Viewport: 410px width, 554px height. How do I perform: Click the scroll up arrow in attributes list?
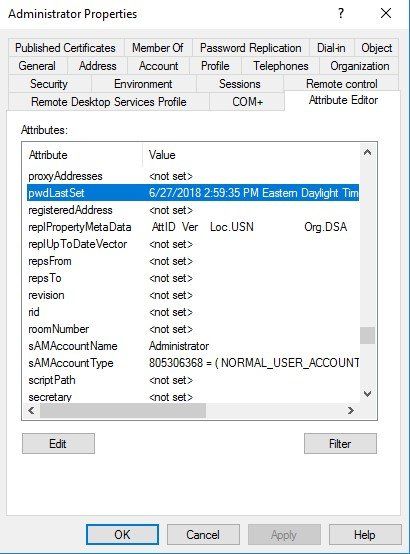(x=368, y=153)
